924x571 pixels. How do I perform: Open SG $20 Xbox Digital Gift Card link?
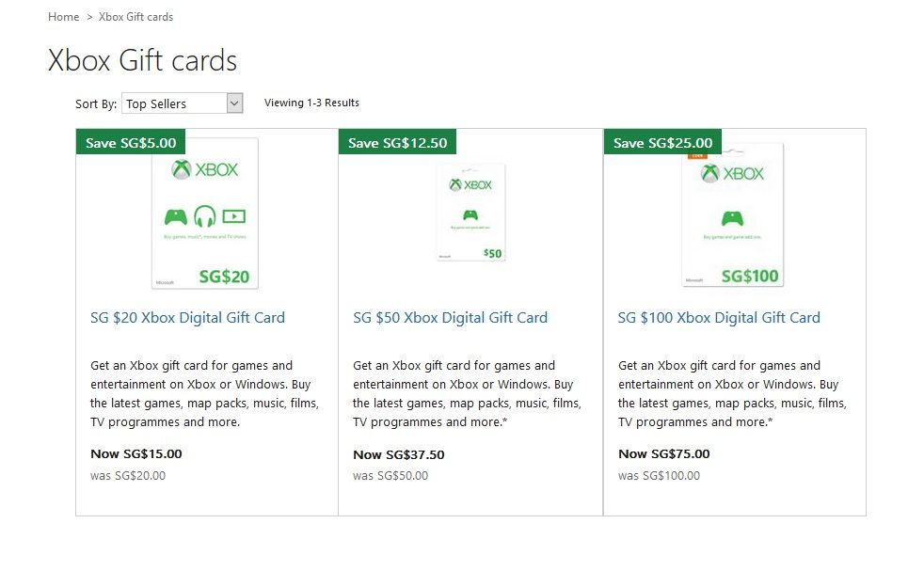[x=187, y=318]
